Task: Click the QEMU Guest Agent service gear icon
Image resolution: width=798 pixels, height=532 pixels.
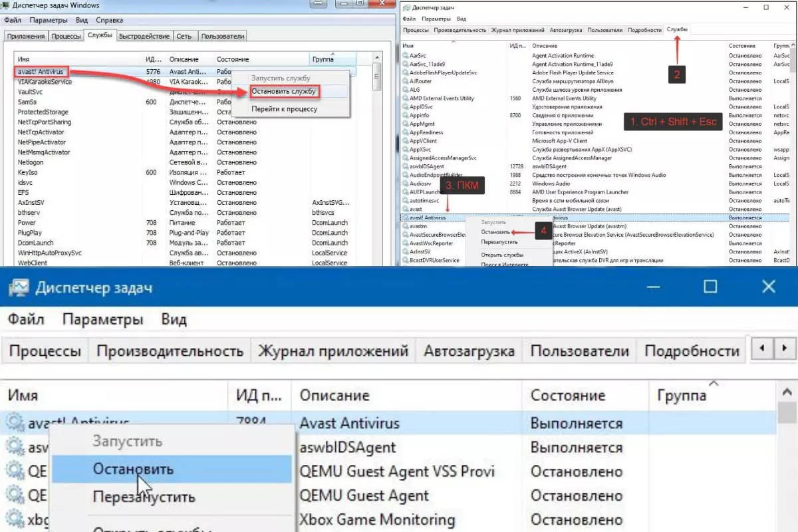Action: pos(15,495)
